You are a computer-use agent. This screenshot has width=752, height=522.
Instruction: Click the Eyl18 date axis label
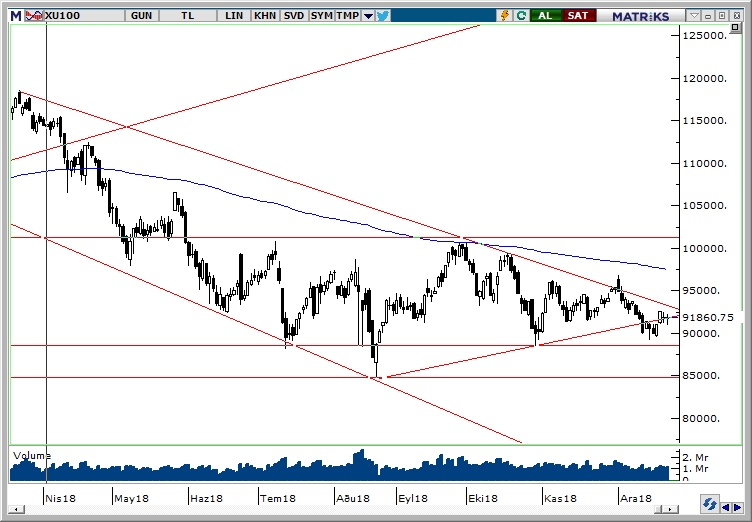[413, 498]
